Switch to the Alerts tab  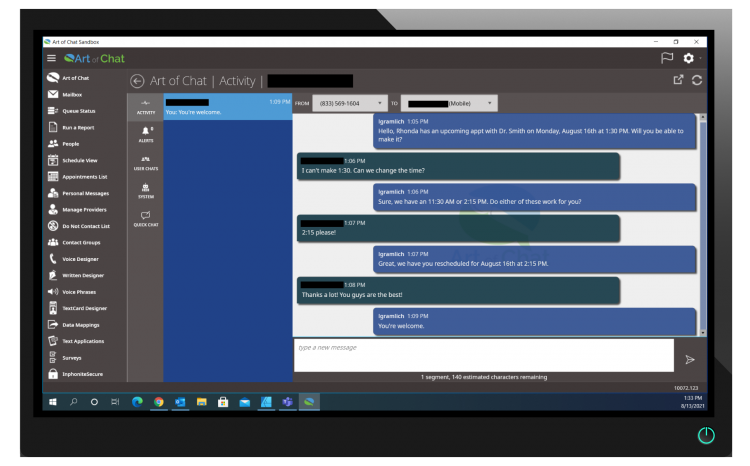146,134
